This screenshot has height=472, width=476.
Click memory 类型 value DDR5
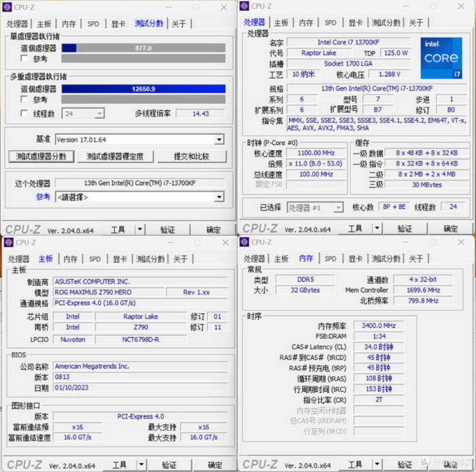[305, 280]
